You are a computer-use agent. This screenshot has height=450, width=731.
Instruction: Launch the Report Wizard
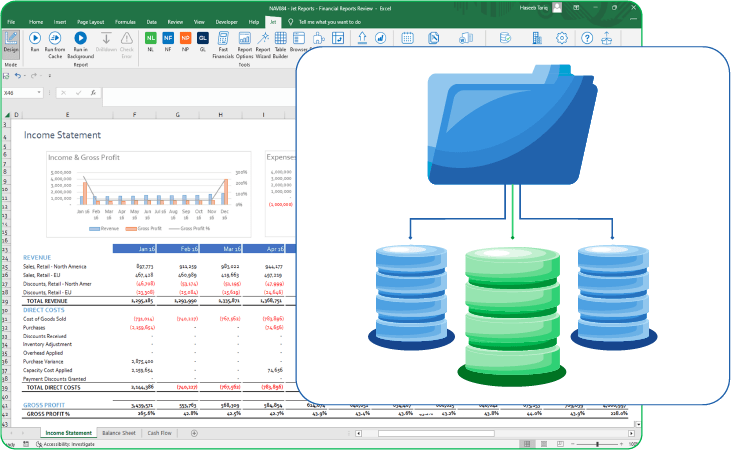click(263, 45)
